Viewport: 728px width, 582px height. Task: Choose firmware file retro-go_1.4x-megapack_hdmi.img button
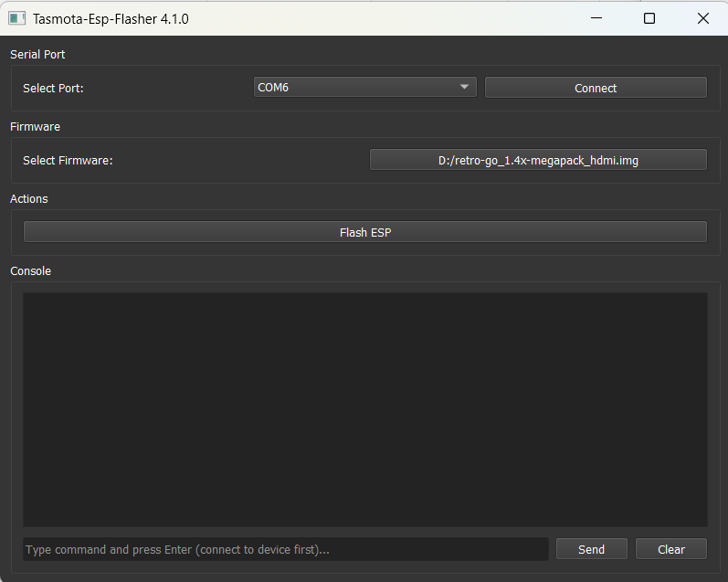point(538,160)
